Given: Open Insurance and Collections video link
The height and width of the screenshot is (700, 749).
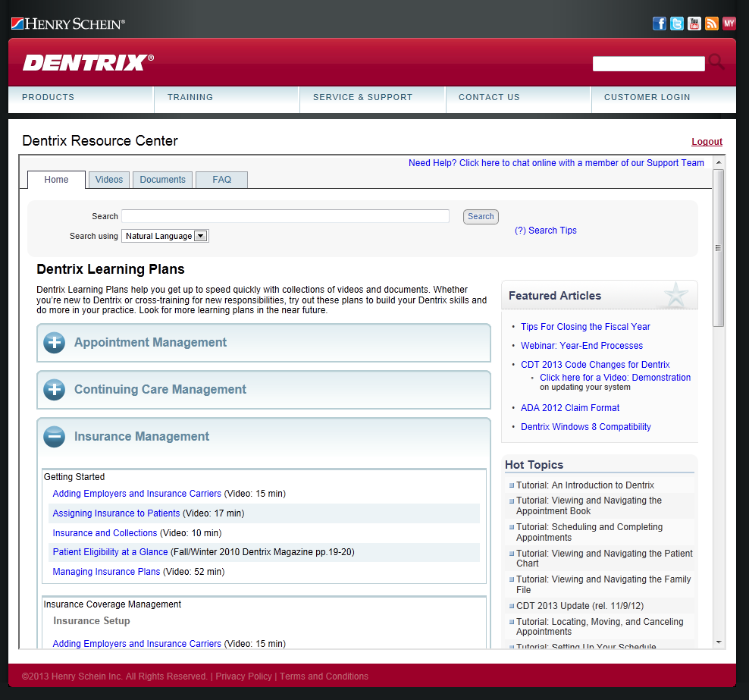Looking at the screenshot, I should coord(105,532).
